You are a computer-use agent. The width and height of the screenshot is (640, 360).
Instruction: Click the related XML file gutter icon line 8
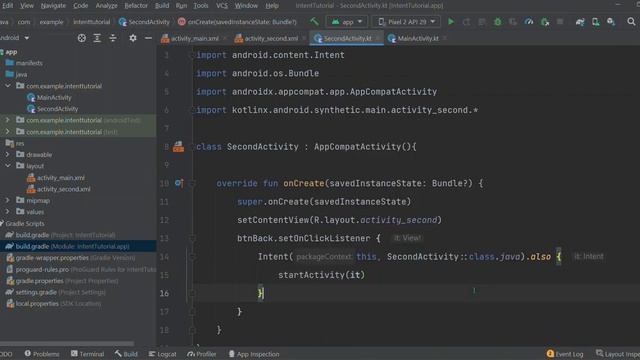point(178,147)
